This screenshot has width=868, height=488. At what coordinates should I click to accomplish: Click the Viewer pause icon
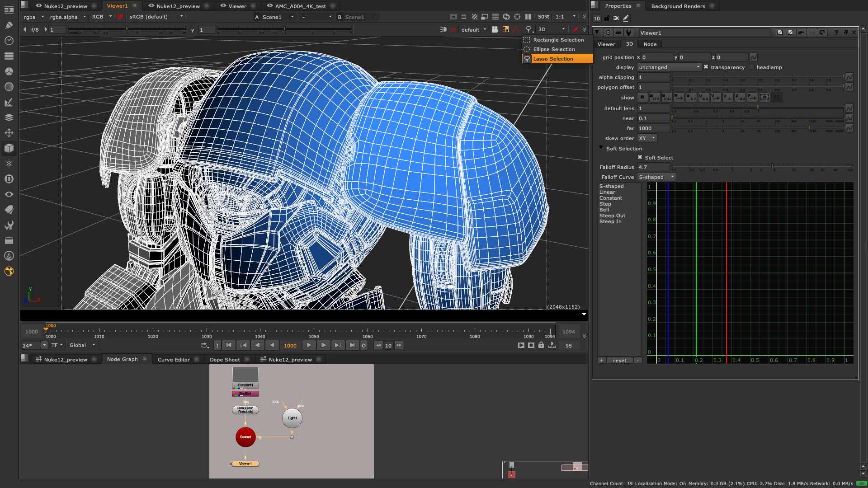528,17
